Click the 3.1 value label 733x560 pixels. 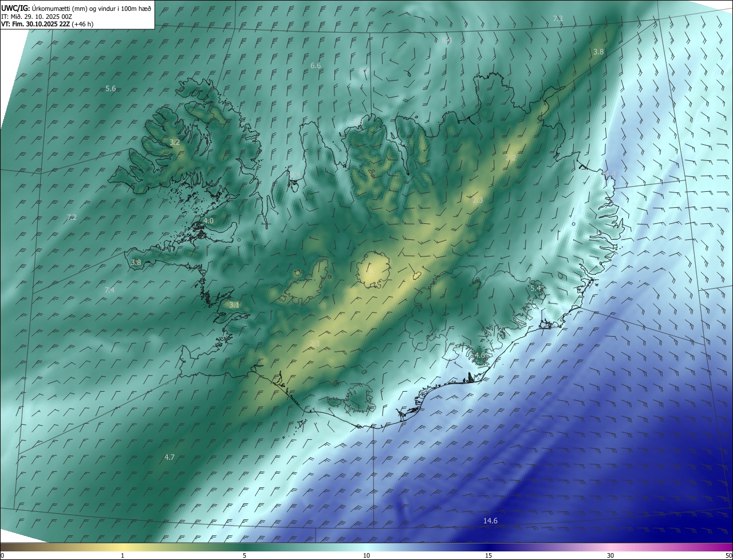point(234,305)
